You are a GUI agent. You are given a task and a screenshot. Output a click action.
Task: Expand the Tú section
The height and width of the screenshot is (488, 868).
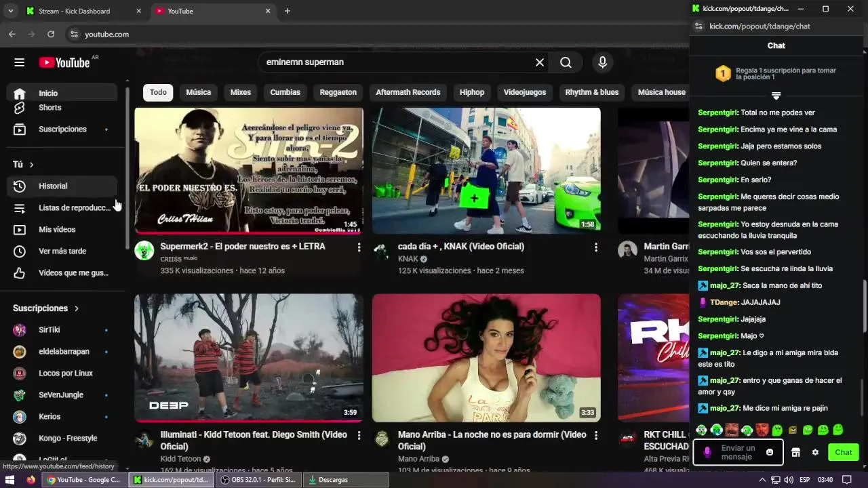(24, 165)
